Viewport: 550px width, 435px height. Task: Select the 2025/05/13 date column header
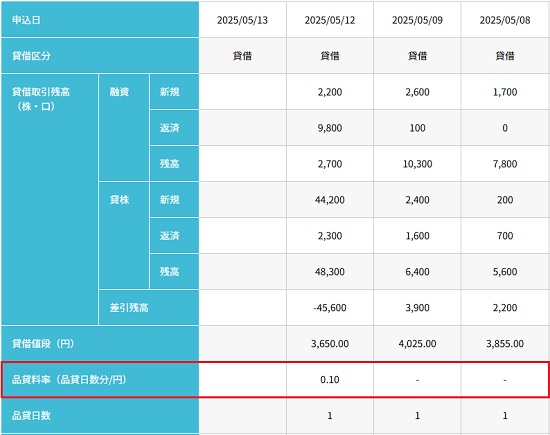click(x=242, y=20)
